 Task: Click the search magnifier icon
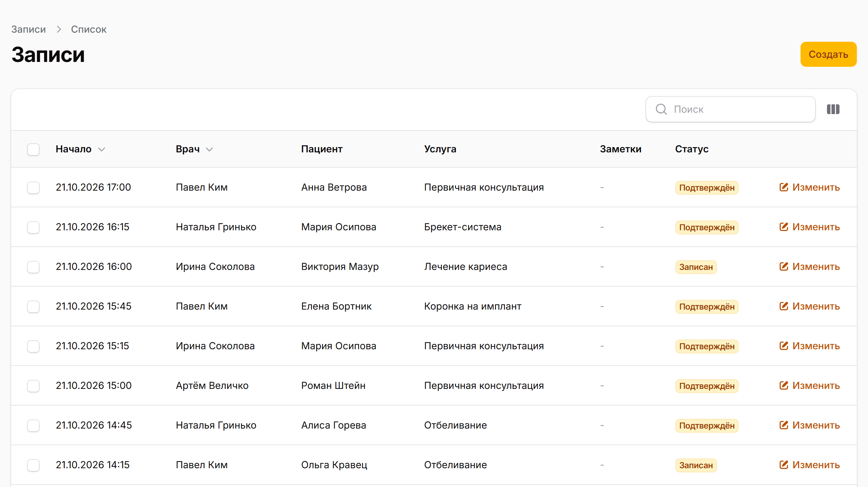point(661,109)
